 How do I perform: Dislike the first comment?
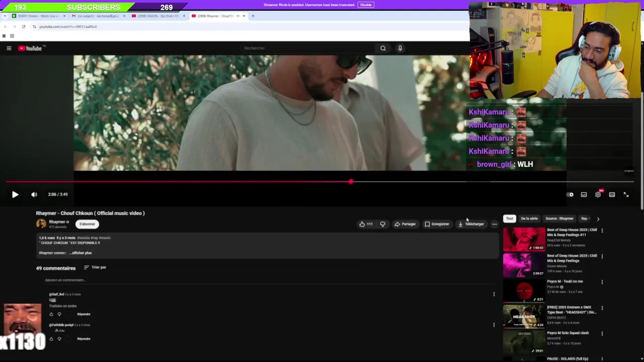[59, 314]
